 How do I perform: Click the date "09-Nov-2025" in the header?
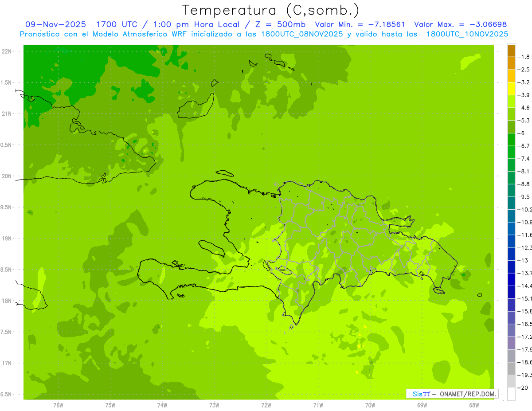click(x=56, y=24)
